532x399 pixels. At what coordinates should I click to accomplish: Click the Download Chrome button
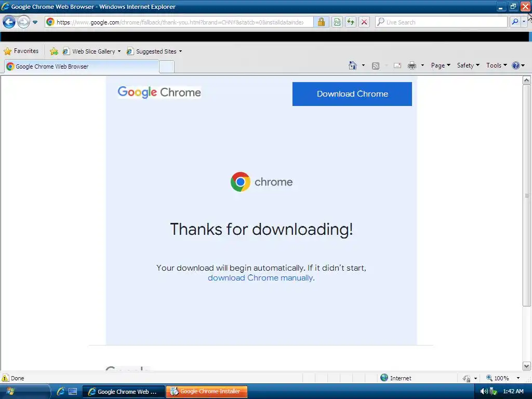pyautogui.click(x=352, y=94)
